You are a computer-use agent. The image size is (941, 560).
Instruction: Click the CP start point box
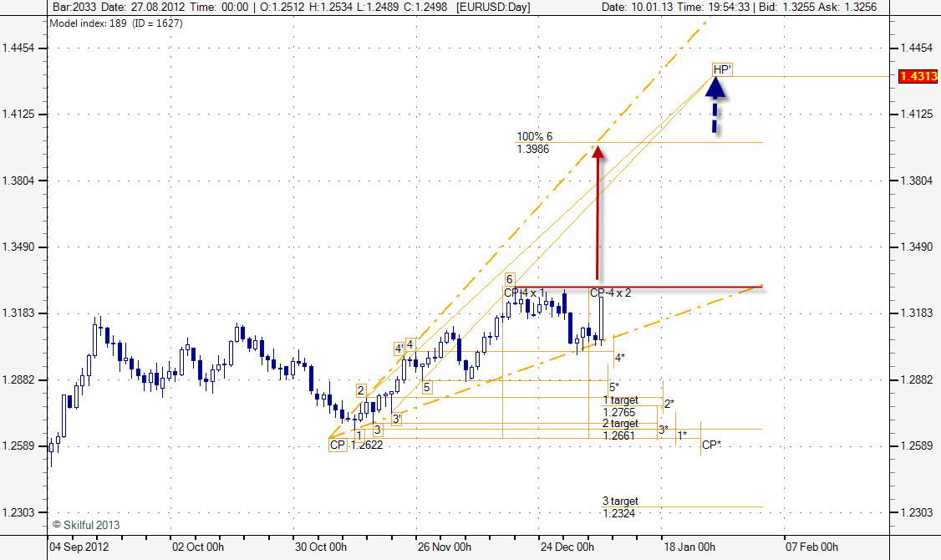[x=338, y=445]
